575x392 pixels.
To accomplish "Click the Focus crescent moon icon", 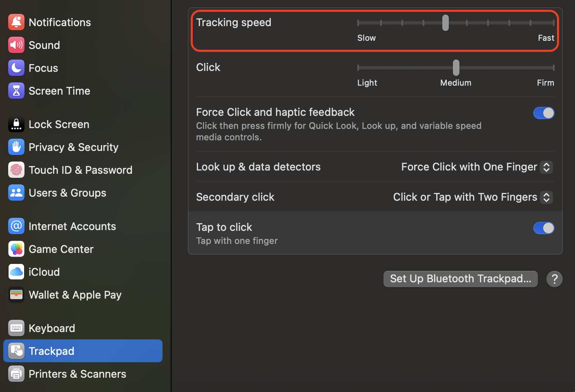I will coord(16,68).
